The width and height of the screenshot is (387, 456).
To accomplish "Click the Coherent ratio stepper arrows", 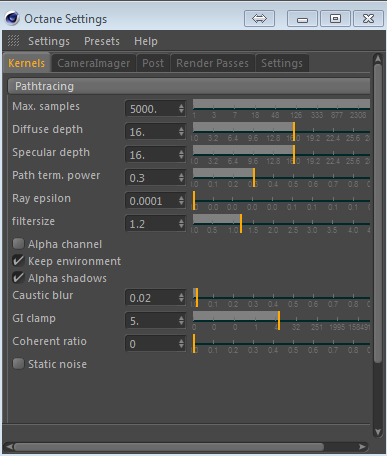I will [181, 344].
